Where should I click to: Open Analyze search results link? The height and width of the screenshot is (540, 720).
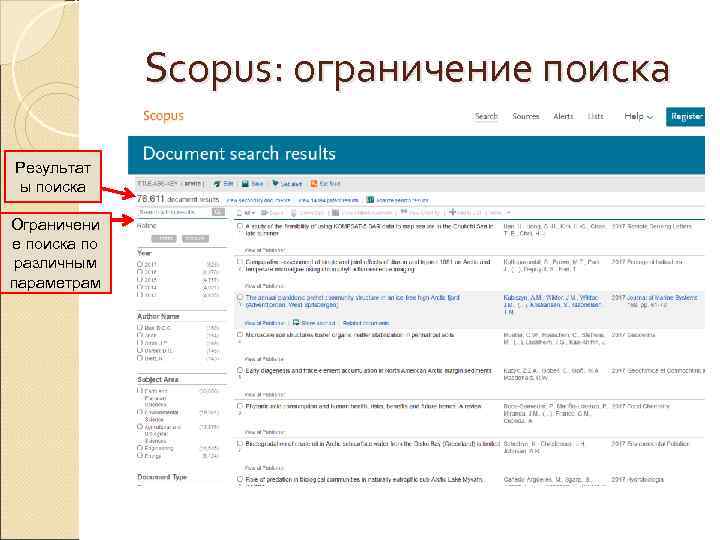click(402, 200)
